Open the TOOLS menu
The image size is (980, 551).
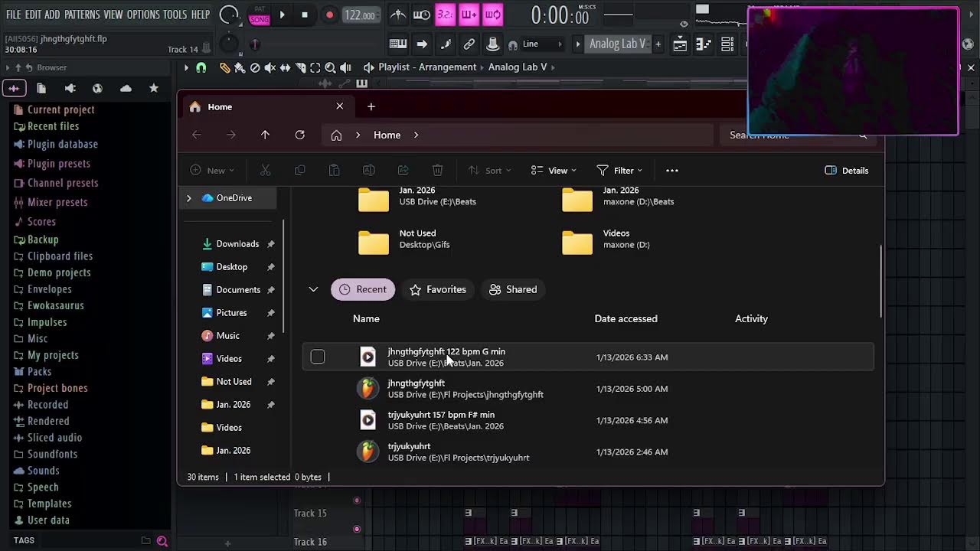pos(175,15)
